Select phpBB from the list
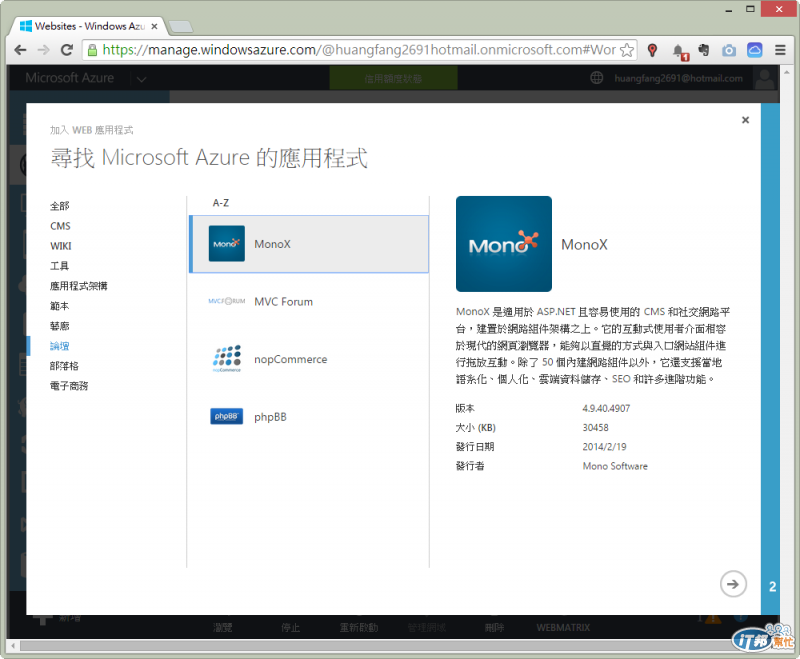Image resolution: width=800 pixels, height=659 pixels. pyautogui.click(x=270, y=417)
